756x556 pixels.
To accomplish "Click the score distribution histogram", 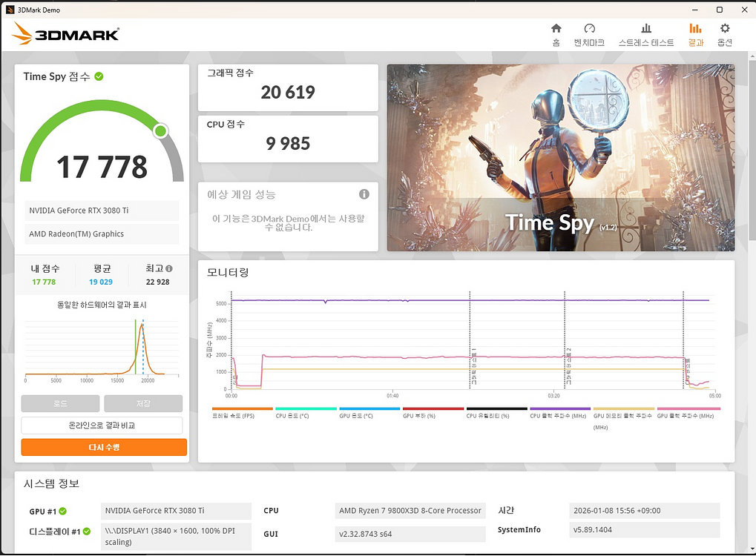I will [x=102, y=348].
